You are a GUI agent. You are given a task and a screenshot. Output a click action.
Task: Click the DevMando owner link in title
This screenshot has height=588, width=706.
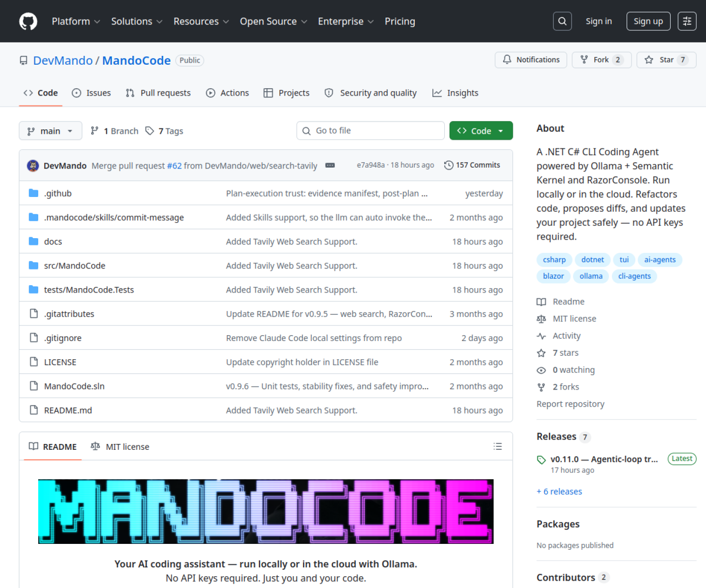point(63,60)
